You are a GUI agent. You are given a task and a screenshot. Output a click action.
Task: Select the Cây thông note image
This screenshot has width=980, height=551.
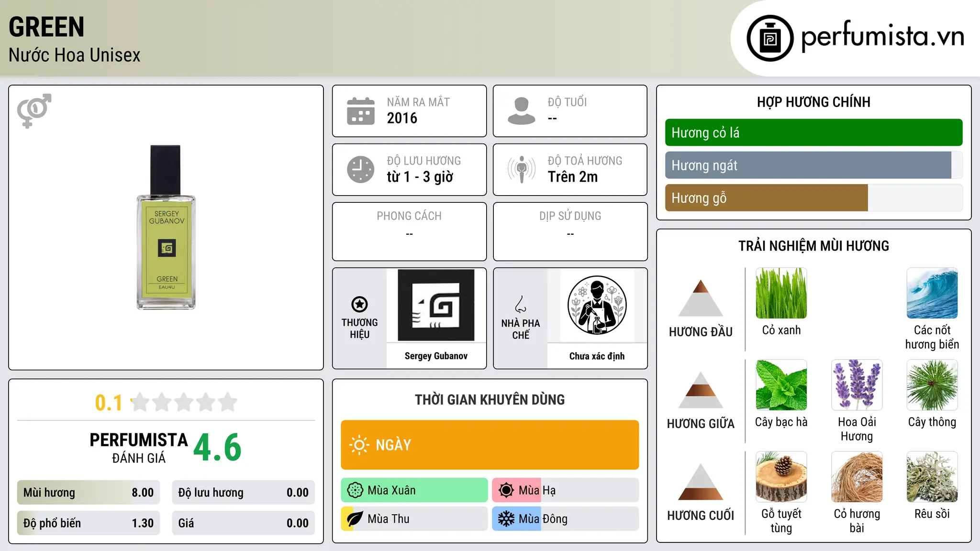[x=932, y=385]
